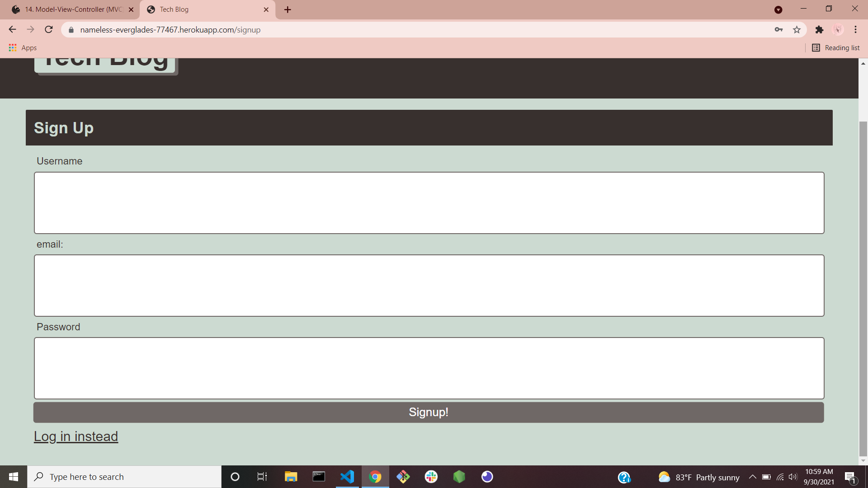Open Chrome three-dot menu

[x=855, y=30]
